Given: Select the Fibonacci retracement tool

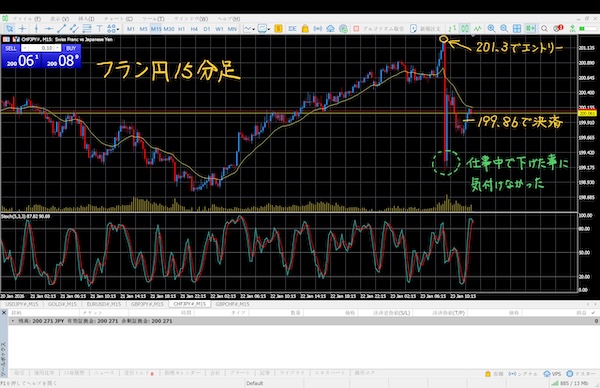Looking at the screenshot, I should [87, 29].
